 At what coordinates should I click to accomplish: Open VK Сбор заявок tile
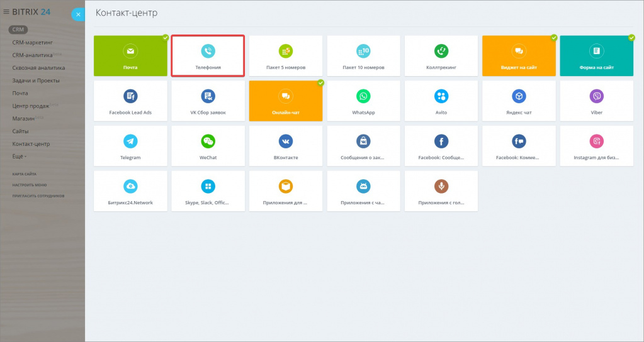(x=208, y=101)
